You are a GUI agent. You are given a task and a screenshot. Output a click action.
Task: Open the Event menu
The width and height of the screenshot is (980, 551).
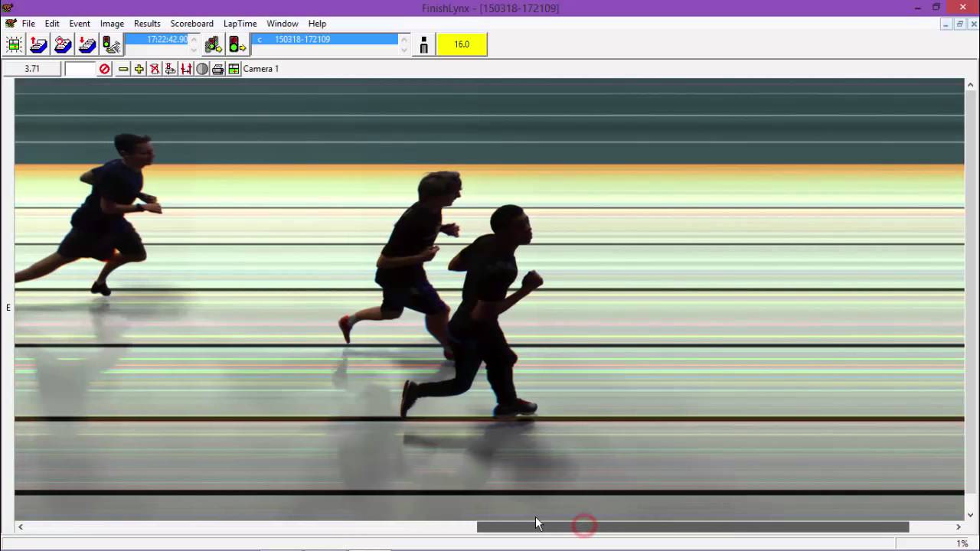(80, 24)
